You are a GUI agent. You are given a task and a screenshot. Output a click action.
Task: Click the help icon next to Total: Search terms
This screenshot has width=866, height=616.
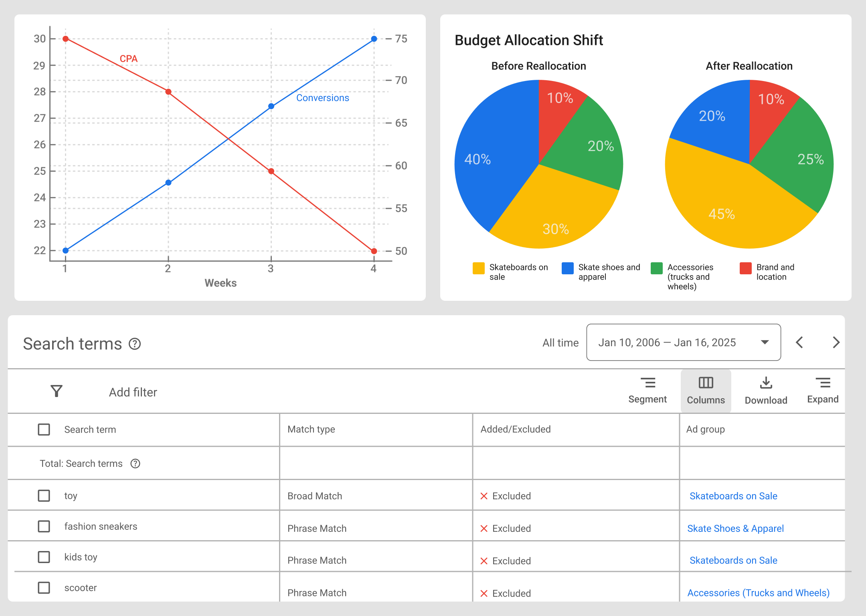click(x=136, y=464)
